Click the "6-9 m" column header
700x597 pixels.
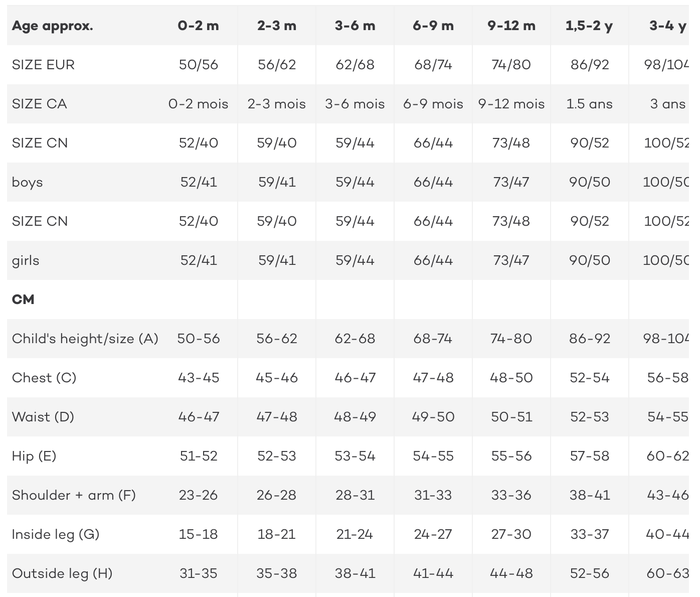[433, 26]
